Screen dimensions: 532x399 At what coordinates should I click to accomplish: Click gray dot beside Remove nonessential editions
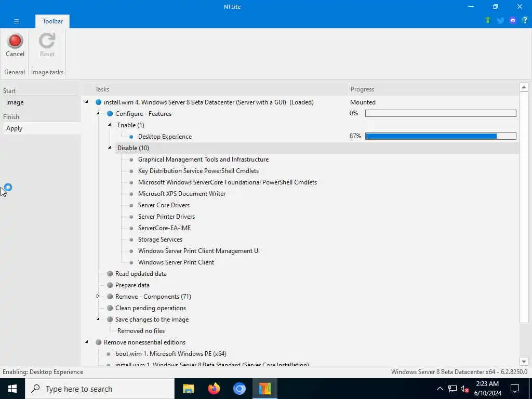pyautogui.click(x=98, y=342)
